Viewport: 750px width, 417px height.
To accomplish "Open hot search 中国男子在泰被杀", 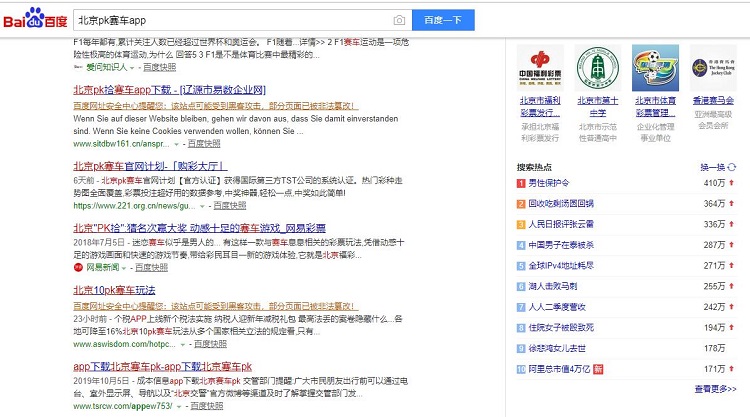I will click(x=561, y=245).
